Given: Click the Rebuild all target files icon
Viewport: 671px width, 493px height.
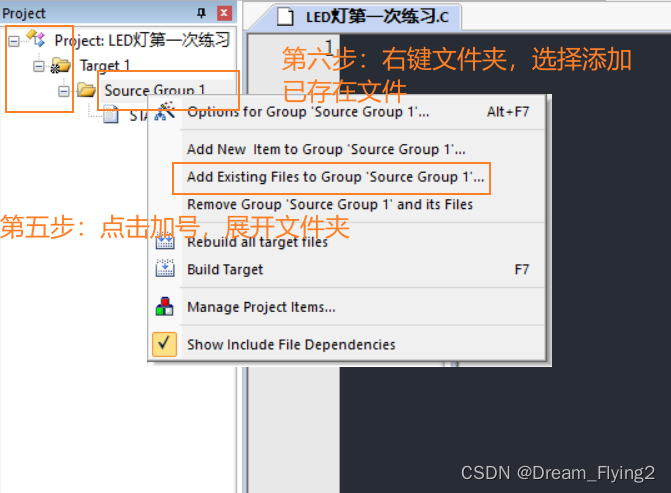Looking at the screenshot, I should [x=165, y=242].
